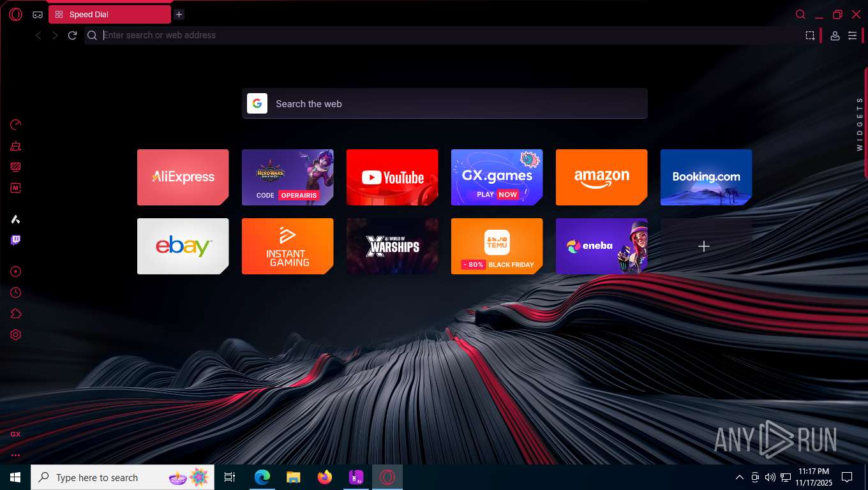Open the search tabs magnifier icon
The image size is (868, 490).
point(800,15)
